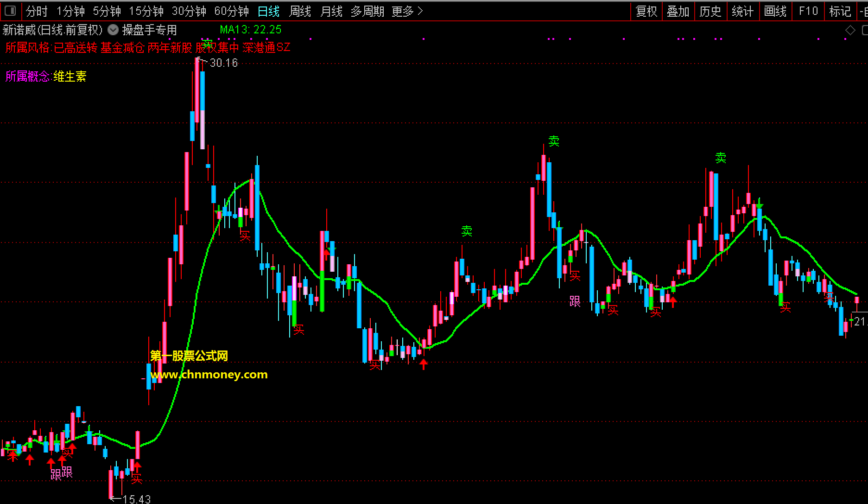The height and width of the screenshot is (504, 868).
Task: Open 历史 history button
Action: point(710,11)
